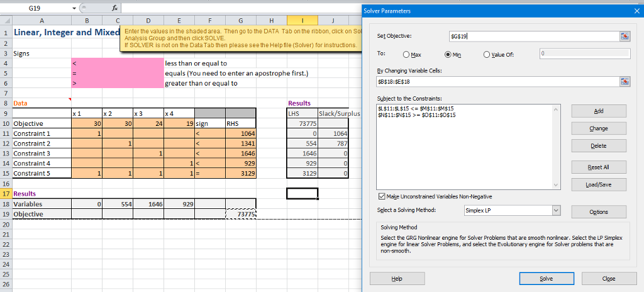
Task: Select row 19 header
Action: click(6, 214)
